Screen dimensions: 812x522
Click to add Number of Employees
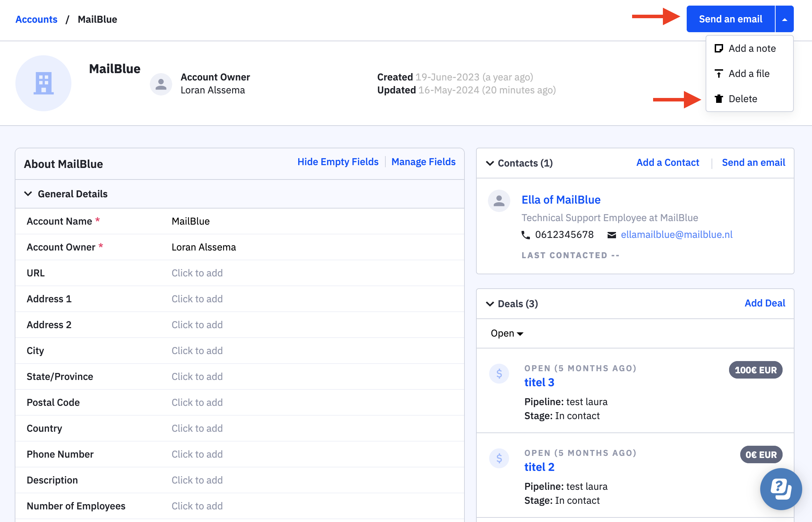(x=197, y=506)
